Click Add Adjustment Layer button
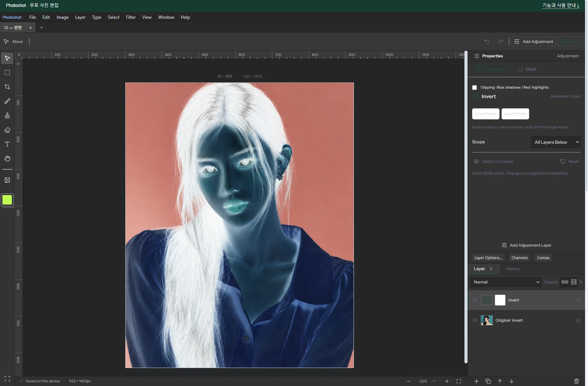Screen dimensions: 588x386 tap(526, 245)
